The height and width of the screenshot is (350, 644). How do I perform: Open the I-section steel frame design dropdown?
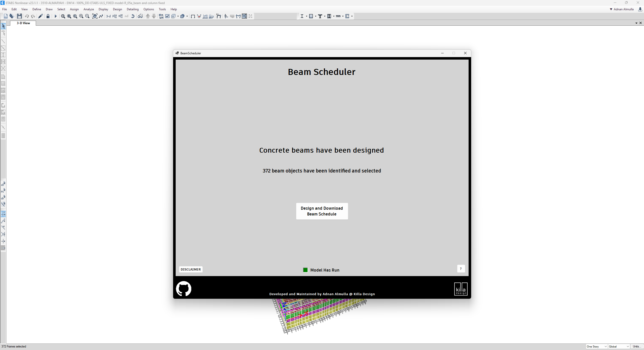307,16
